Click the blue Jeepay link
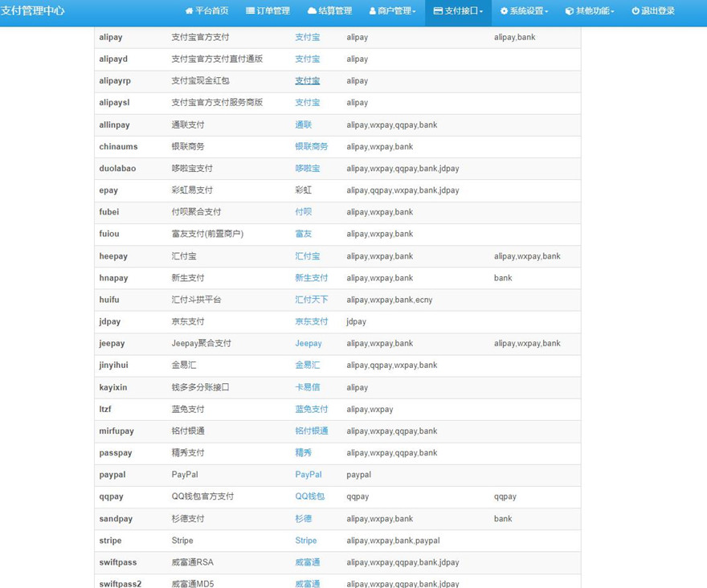The image size is (707, 588). pyautogui.click(x=309, y=344)
